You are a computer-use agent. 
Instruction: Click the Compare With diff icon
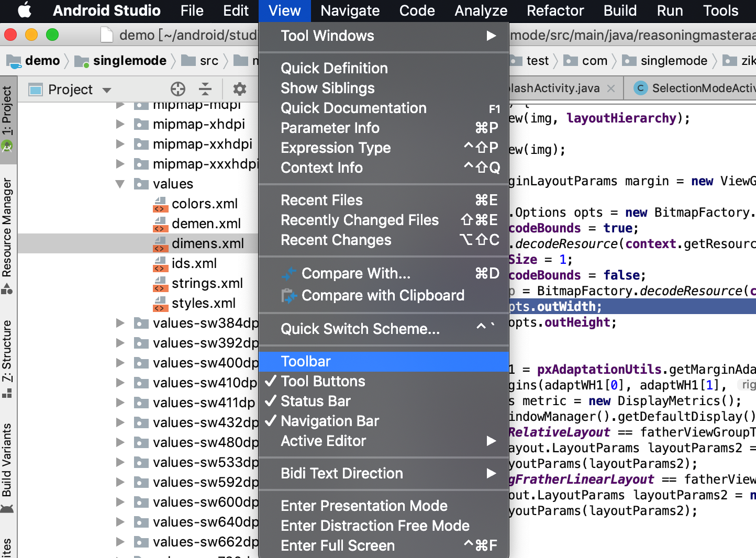289,274
